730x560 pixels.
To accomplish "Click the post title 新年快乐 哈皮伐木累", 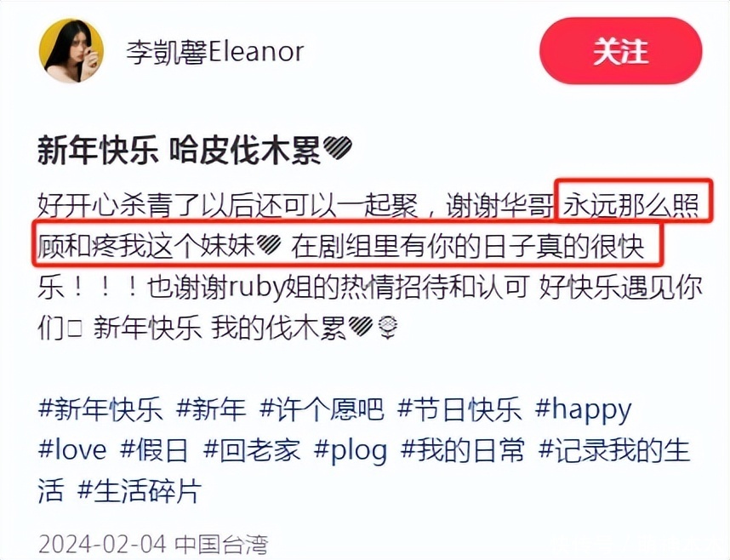I will 180,151.
